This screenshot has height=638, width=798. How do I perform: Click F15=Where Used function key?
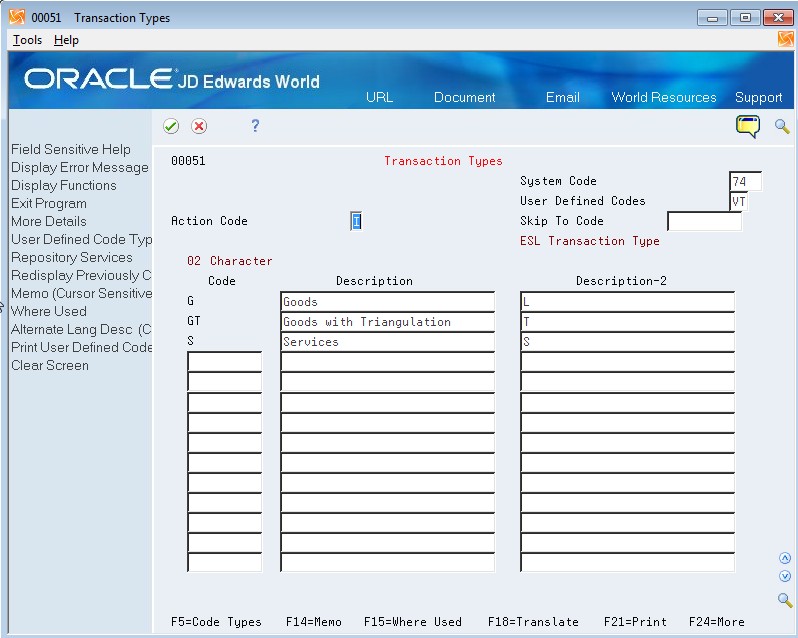click(413, 622)
